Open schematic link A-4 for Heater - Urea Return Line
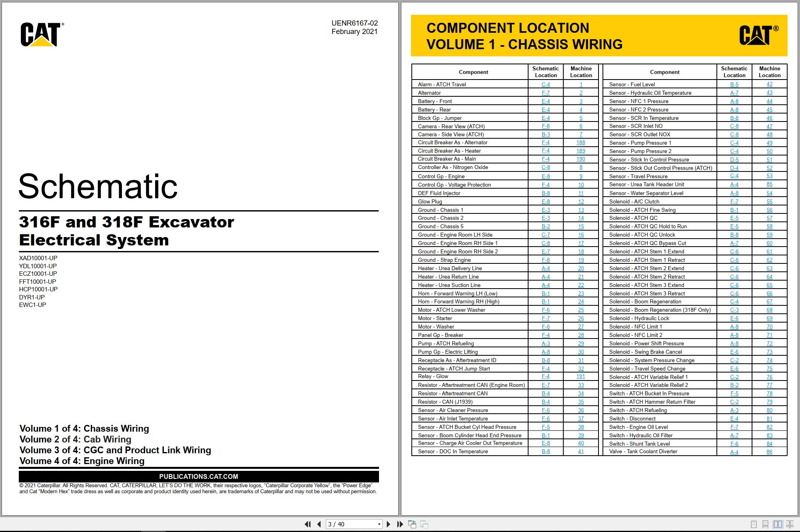Viewport: 800px width, 532px height. 546,277
